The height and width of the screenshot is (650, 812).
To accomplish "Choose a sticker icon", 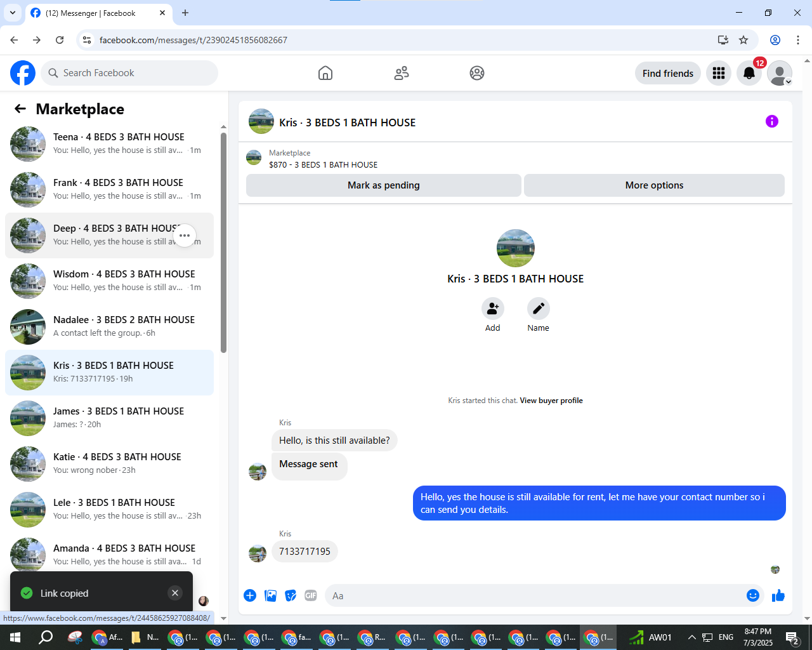I will point(291,595).
